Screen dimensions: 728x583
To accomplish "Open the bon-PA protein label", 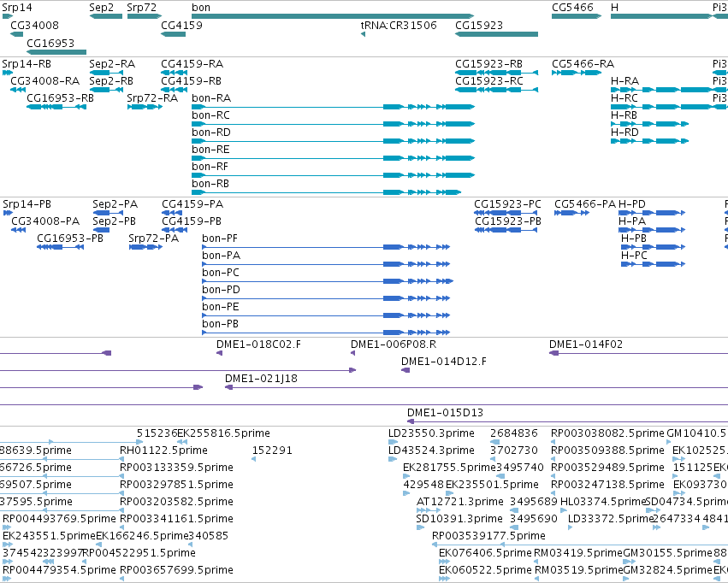I will pos(221,256).
